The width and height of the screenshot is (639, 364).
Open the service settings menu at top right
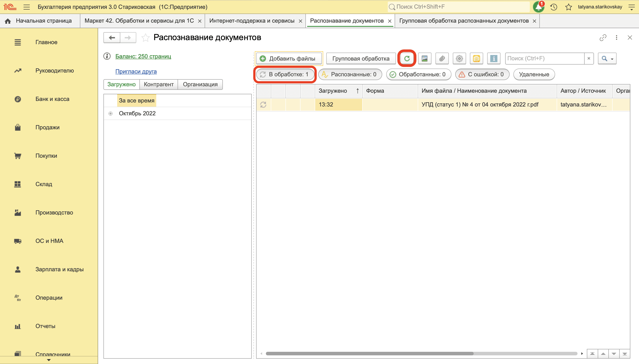tap(632, 7)
